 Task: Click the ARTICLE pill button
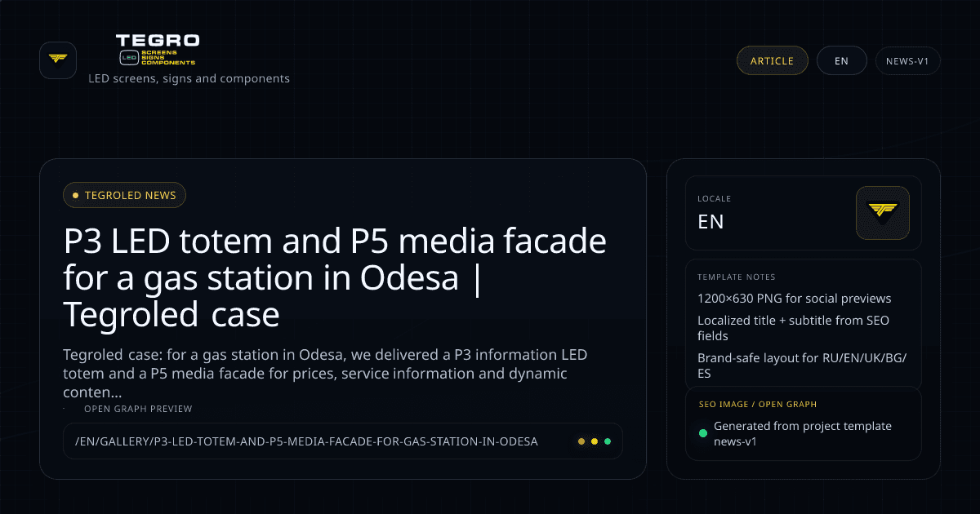click(x=772, y=60)
